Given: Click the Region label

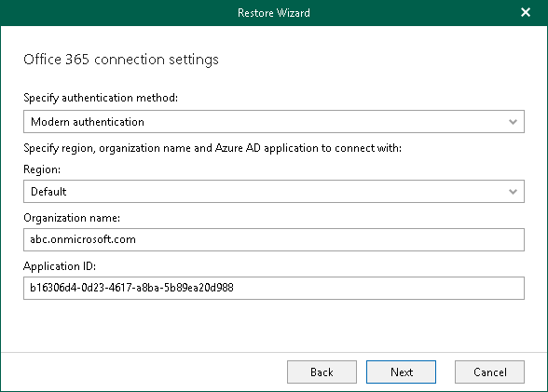Looking at the screenshot, I should pos(42,169).
